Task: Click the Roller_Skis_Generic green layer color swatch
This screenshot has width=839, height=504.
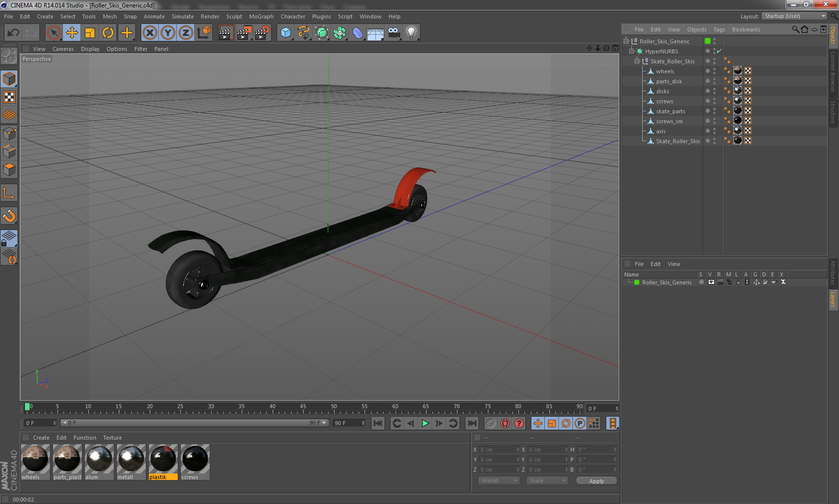Action: (637, 282)
